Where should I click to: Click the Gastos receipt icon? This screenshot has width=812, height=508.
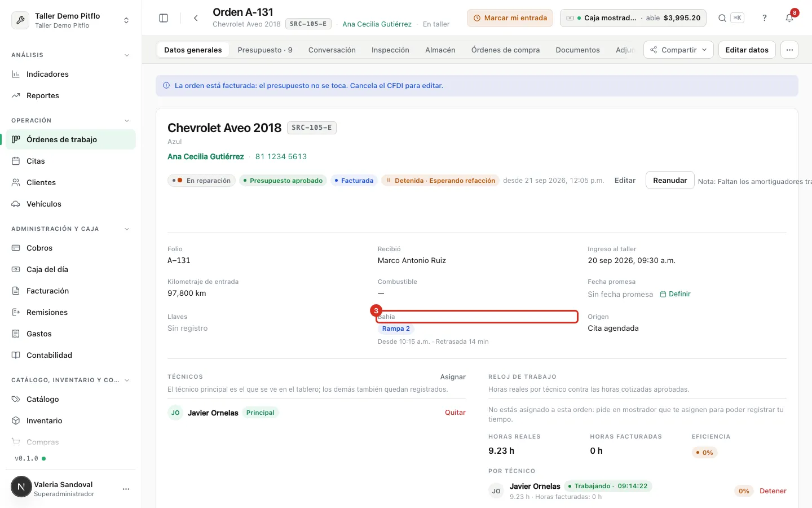[x=16, y=334]
